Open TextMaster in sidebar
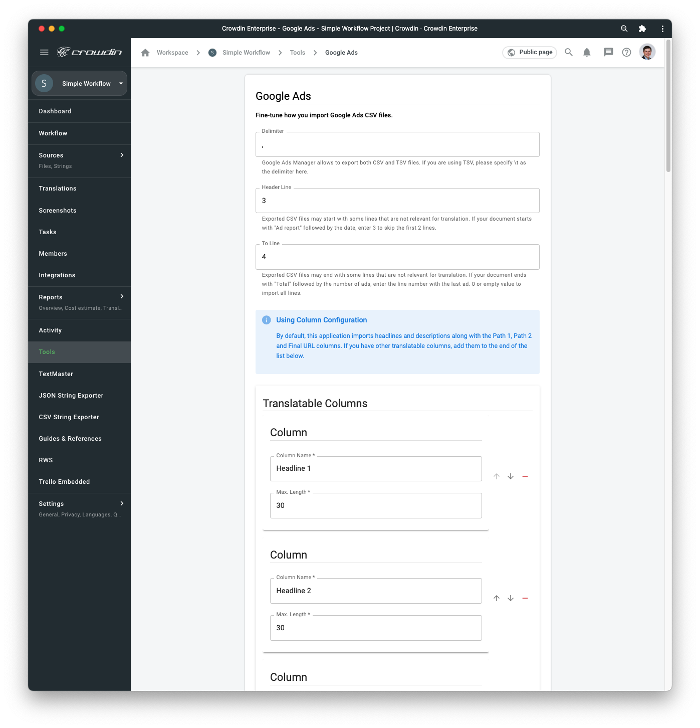Screen dimensions: 700x728 (x=79, y=374)
